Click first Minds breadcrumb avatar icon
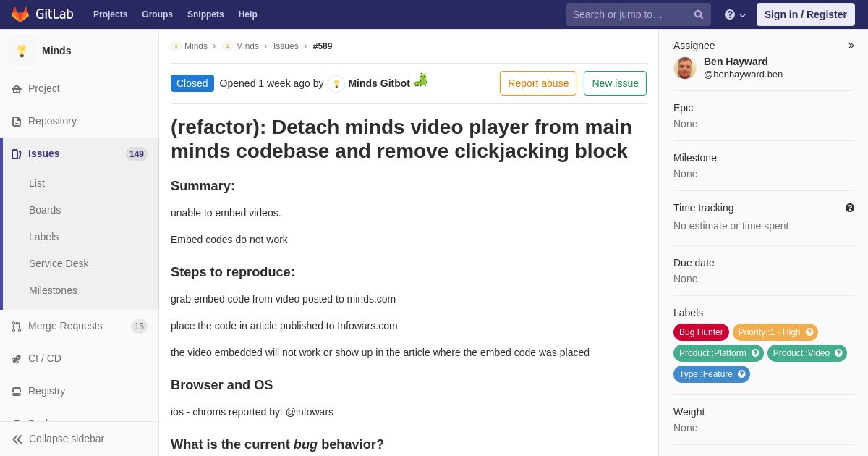The height and width of the screenshot is (456, 868). coord(176,46)
